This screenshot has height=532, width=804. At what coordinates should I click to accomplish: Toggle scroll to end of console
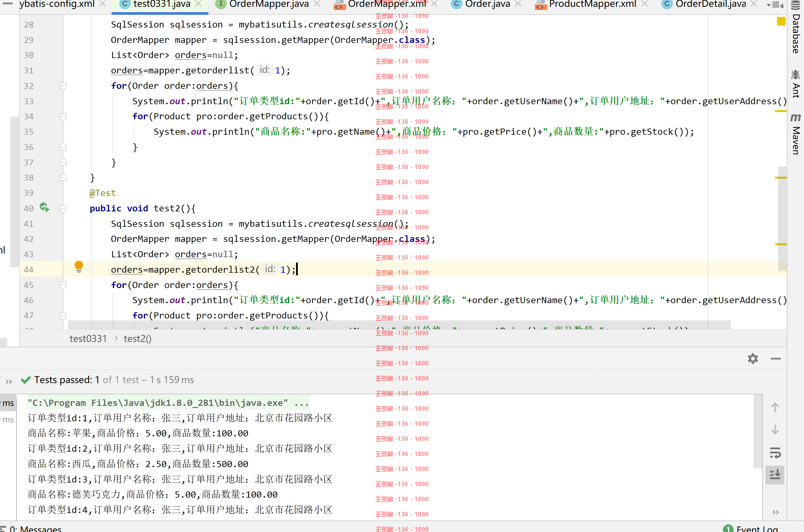coord(775,475)
